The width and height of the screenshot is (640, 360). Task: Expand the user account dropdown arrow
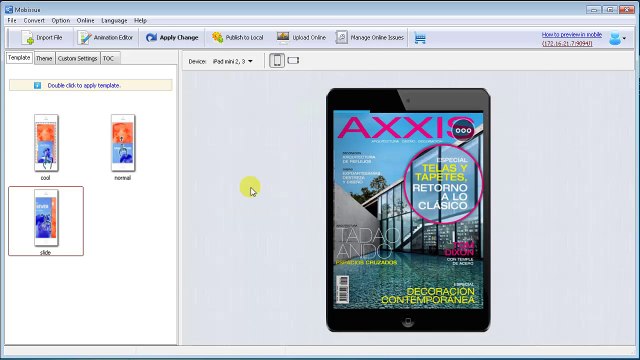click(624, 39)
